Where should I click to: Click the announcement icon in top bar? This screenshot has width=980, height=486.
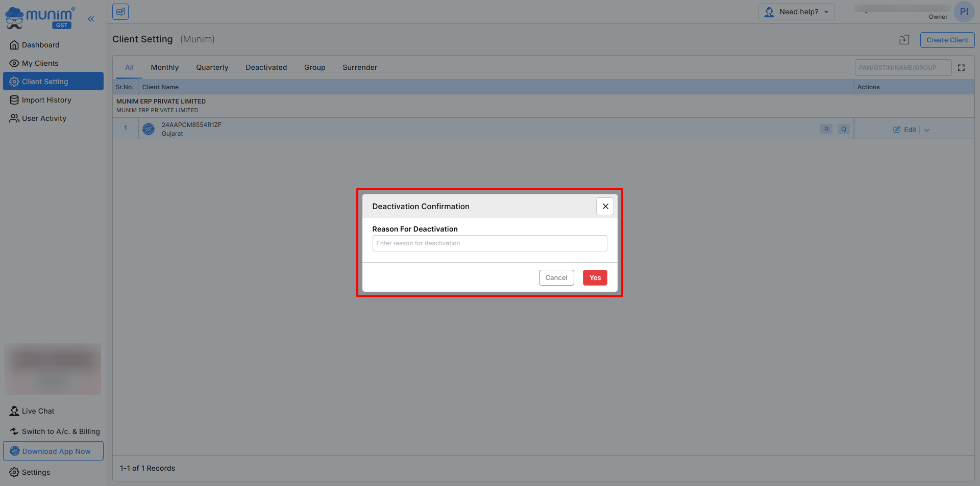(x=120, y=12)
